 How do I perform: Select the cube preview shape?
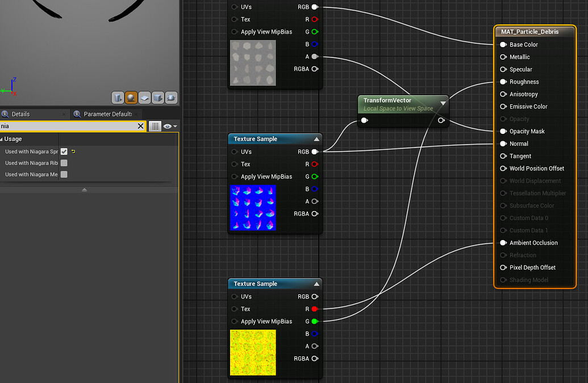pyautogui.click(x=158, y=98)
